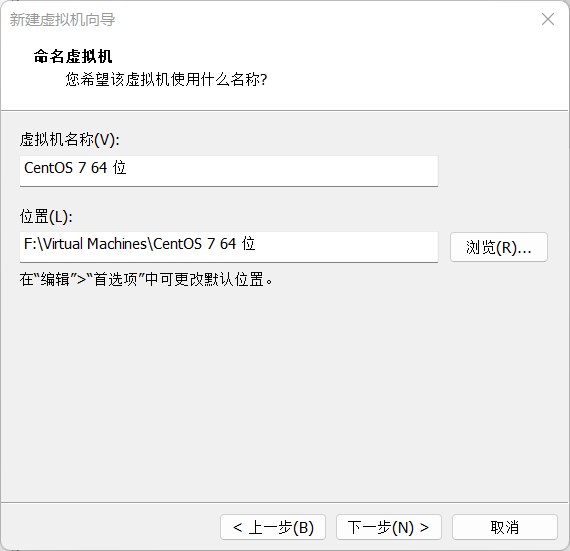Viewport: 570px width, 551px height.
Task: Click the right arrow on 下一步 button
Action: (x=424, y=527)
